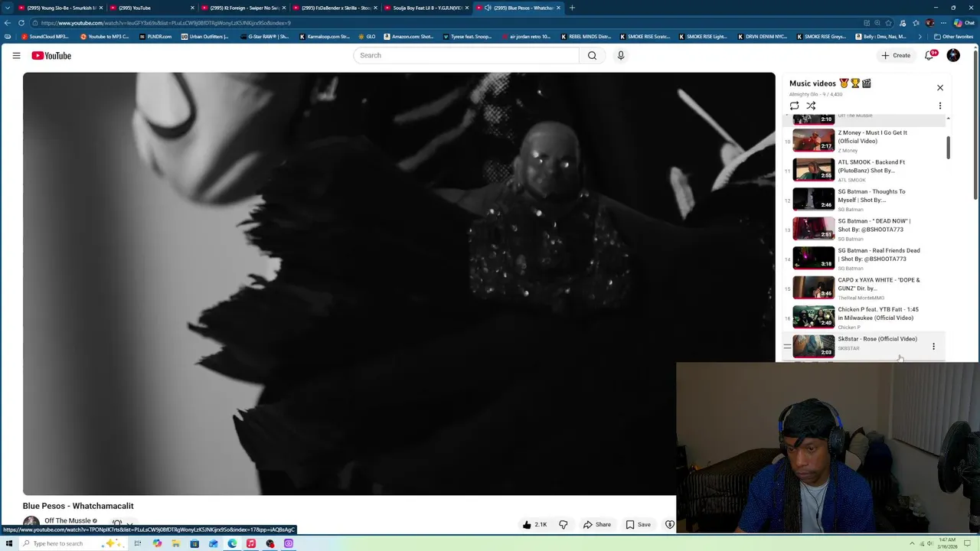Screen dimensions: 980x551
Task: Close the Music videos playlist panel
Action: (940, 87)
